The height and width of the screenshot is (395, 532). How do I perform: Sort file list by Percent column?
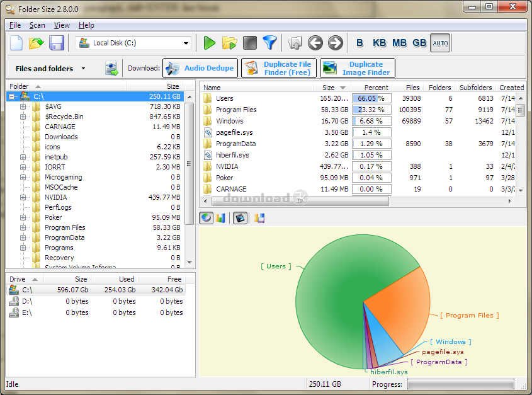pos(371,88)
